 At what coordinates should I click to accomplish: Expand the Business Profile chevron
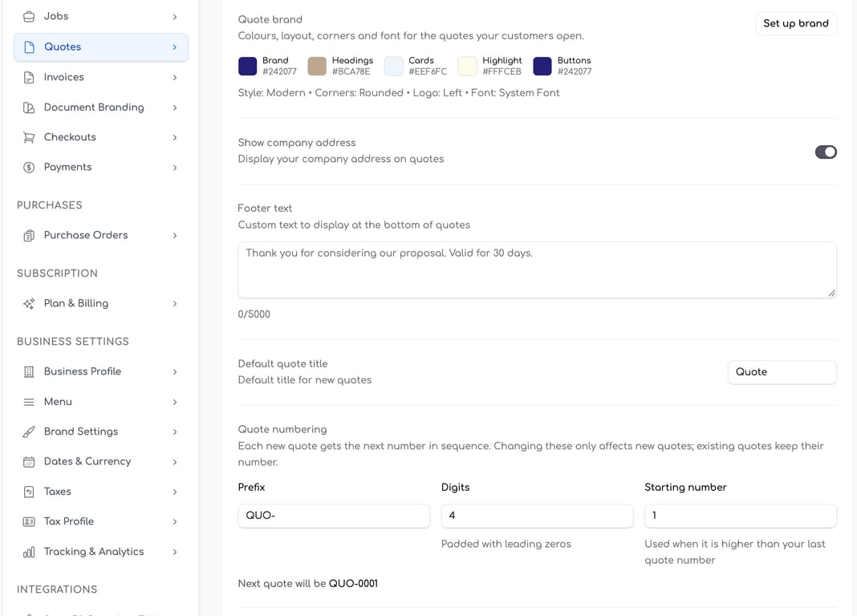(175, 372)
